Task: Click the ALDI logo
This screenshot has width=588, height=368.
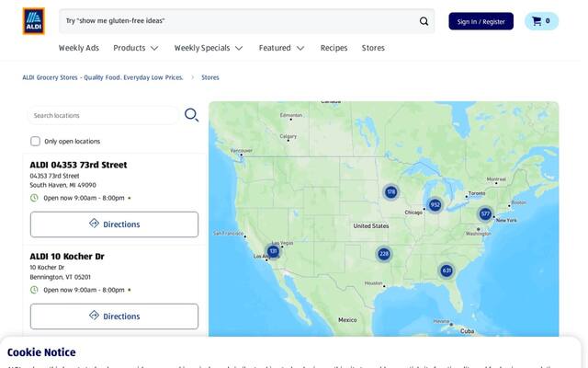Action: 34,21
